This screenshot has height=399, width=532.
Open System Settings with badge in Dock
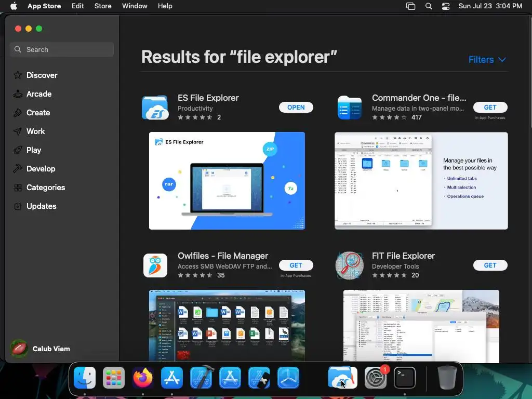coord(376,378)
